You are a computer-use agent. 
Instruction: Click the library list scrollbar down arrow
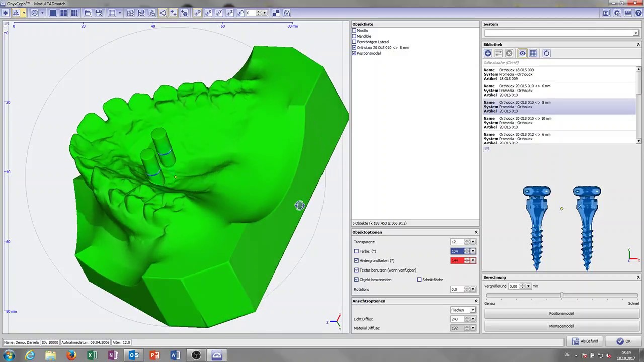(638, 141)
